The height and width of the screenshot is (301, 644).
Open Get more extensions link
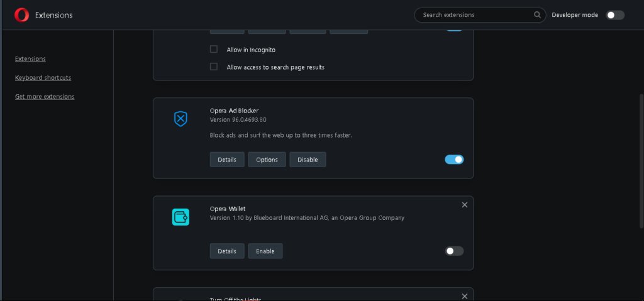(45, 97)
